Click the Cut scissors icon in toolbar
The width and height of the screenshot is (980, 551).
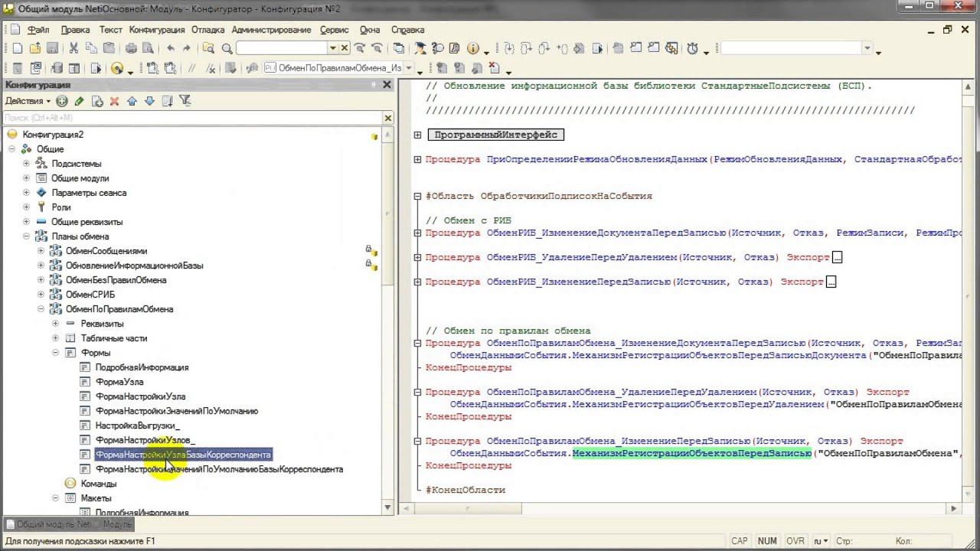tap(73, 48)
